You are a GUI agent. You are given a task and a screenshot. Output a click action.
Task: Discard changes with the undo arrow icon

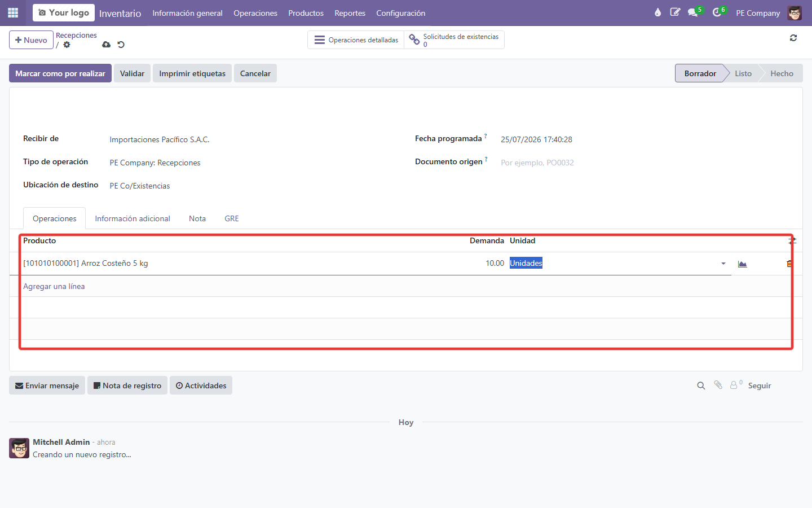[121, 45]
